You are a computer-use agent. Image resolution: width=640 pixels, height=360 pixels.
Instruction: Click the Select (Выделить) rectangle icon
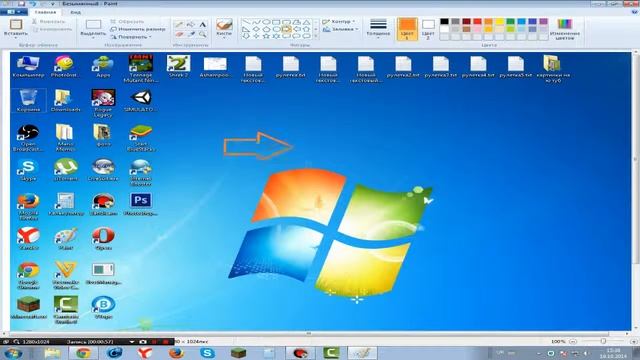click(93, 24)
